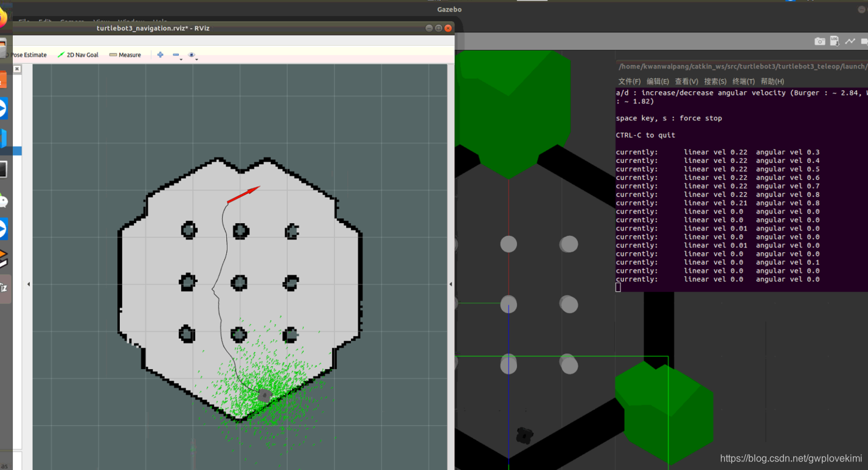Click the Gazebo window title

click(449, 9)
